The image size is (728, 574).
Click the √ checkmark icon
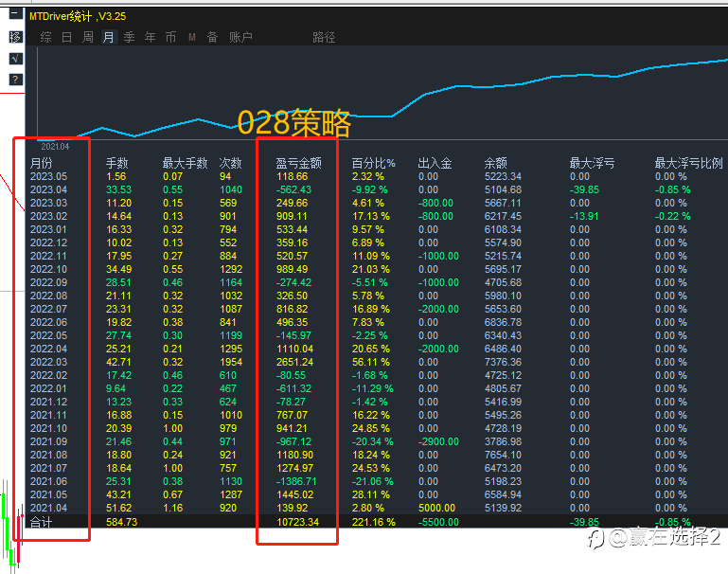[15, 59]
